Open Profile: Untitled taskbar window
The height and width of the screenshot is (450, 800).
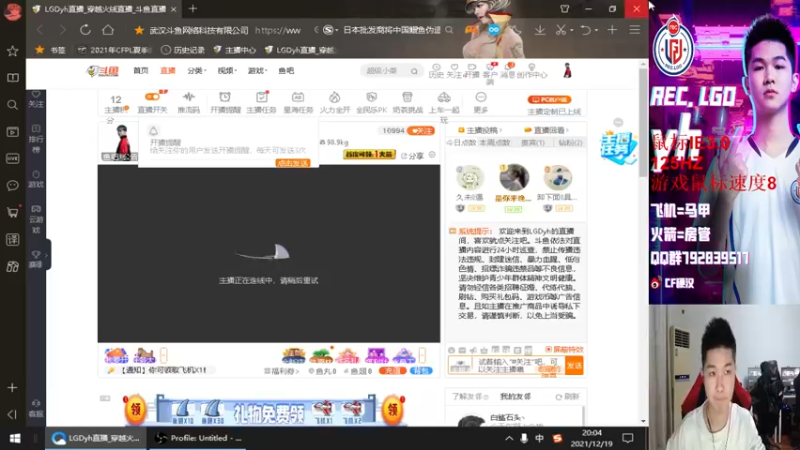199,438
